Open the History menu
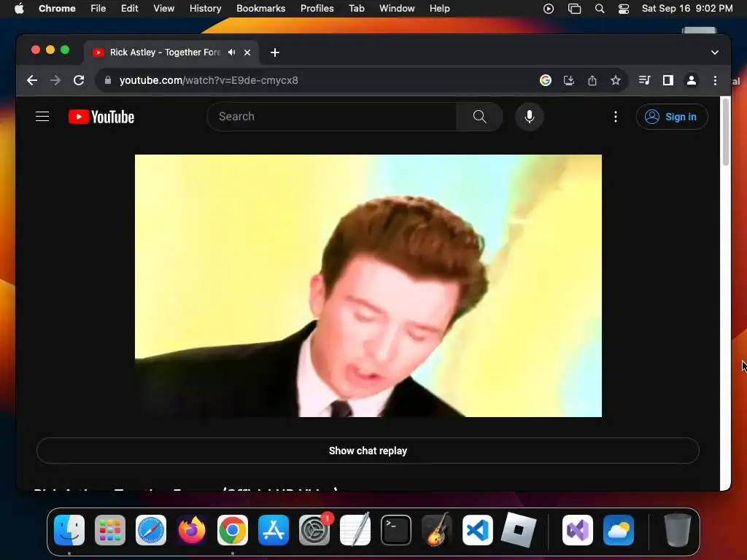 click(205, 9)
